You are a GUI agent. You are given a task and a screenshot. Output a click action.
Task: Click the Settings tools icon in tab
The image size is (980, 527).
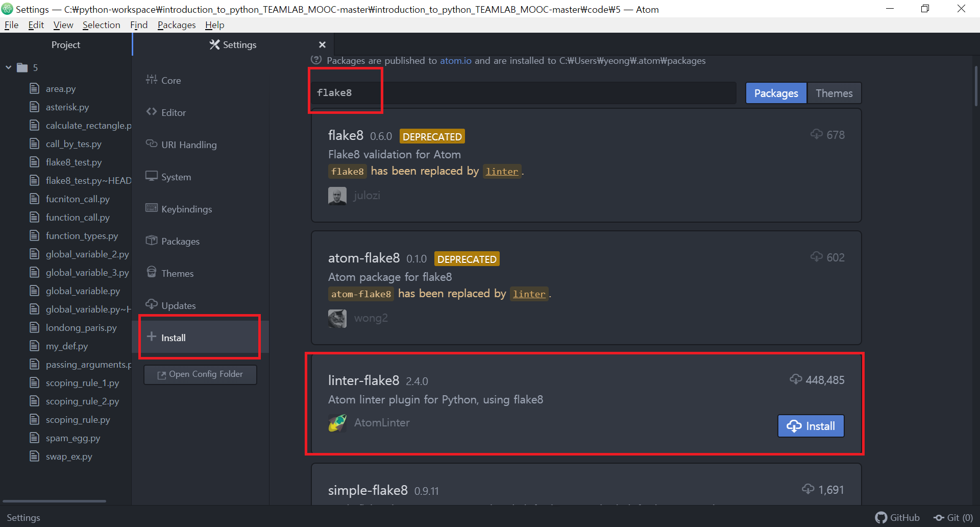(214, 44)
